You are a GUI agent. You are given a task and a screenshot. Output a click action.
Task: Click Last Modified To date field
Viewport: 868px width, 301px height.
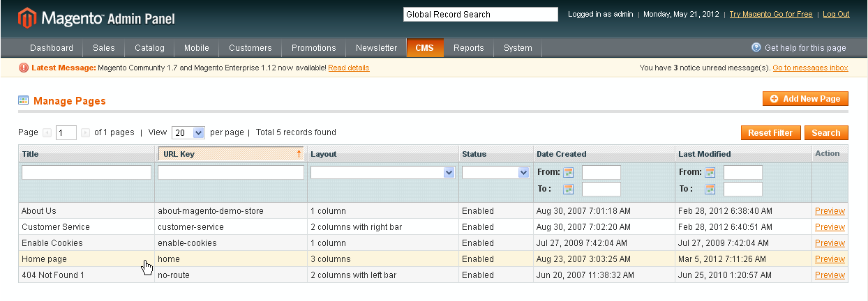[743, 189]
